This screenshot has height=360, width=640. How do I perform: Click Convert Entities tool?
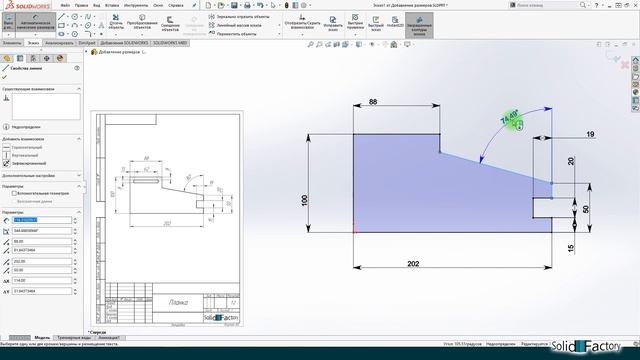142,22
